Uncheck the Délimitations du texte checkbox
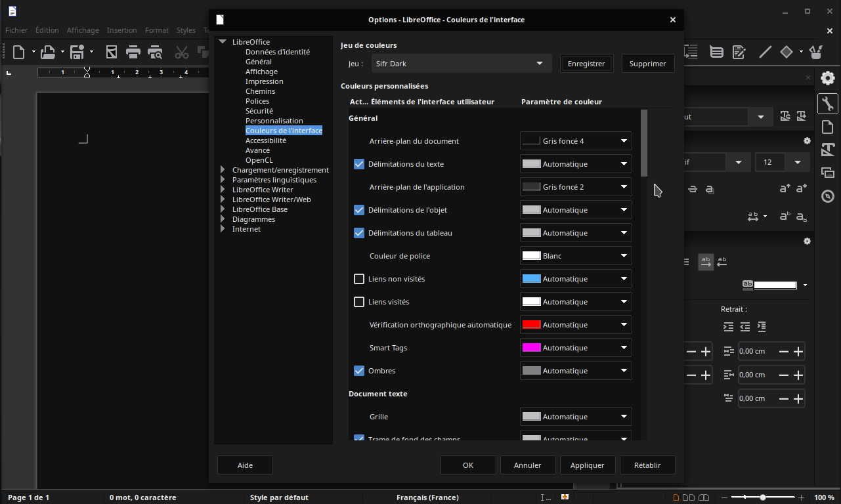Image resolution: width=841 pixels, height=504 pixels. (359, 164)
